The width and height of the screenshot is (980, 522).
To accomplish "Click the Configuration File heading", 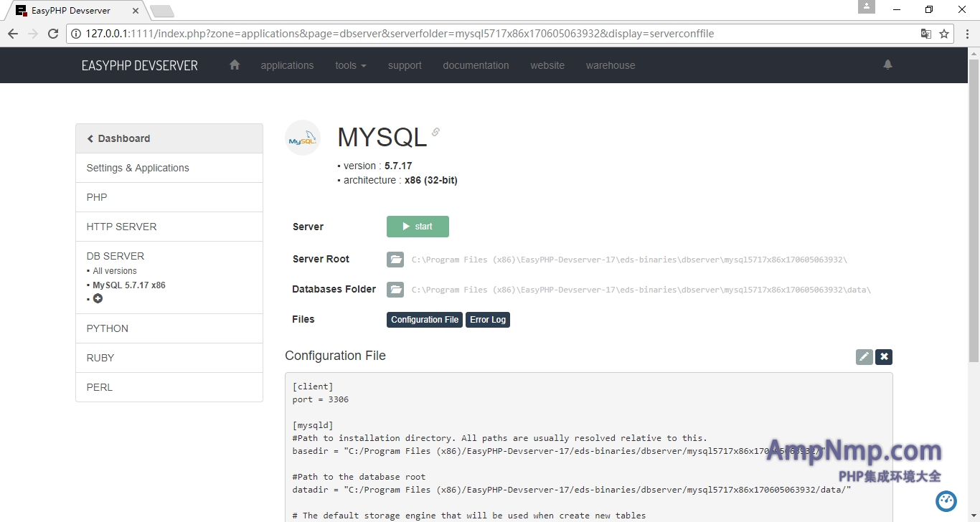I will click(x=335, y=356).
